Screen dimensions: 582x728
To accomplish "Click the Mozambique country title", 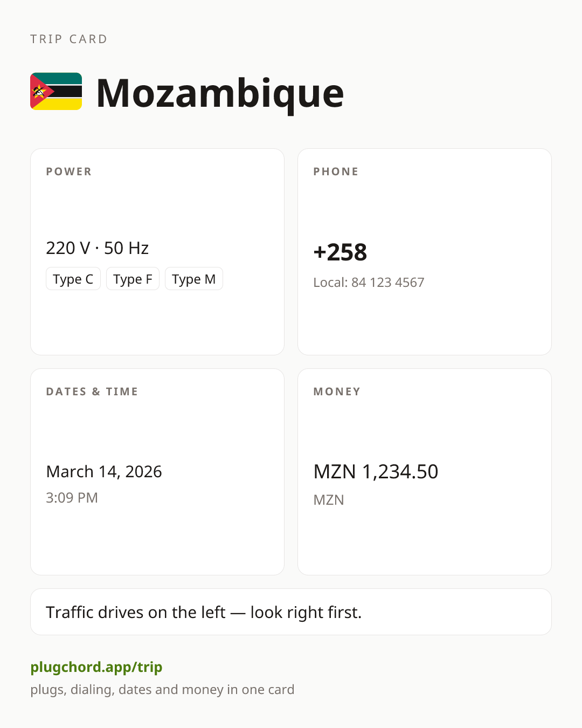I will point(220,93).
